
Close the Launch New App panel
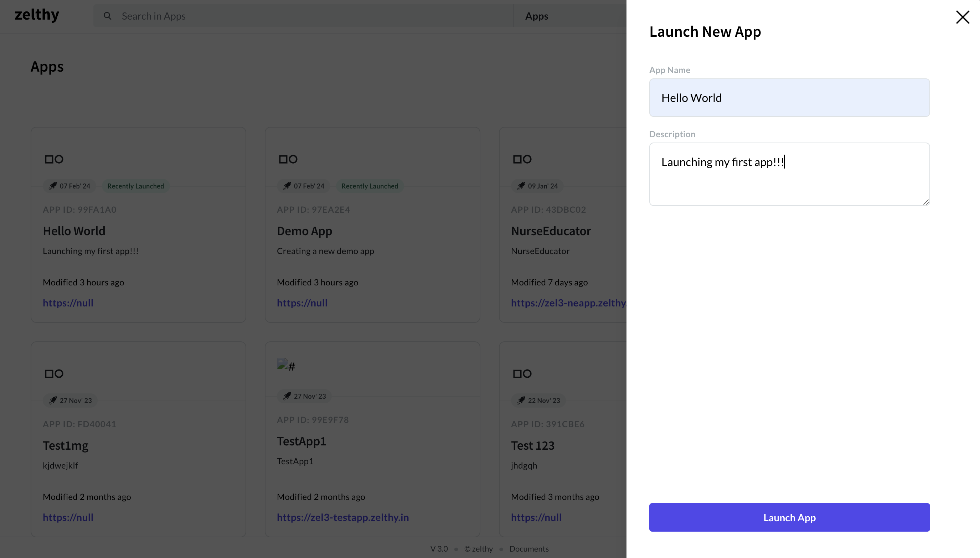tap(963, 17)
